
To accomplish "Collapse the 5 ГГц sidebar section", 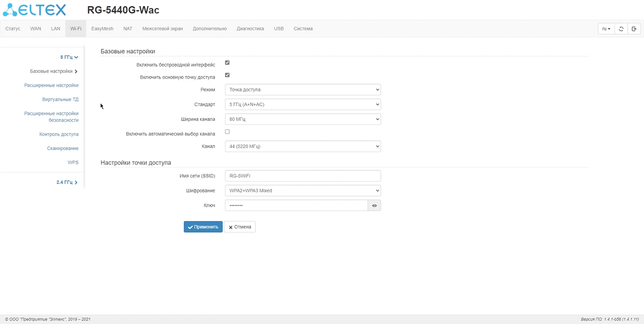I will [x=69, y=57].
